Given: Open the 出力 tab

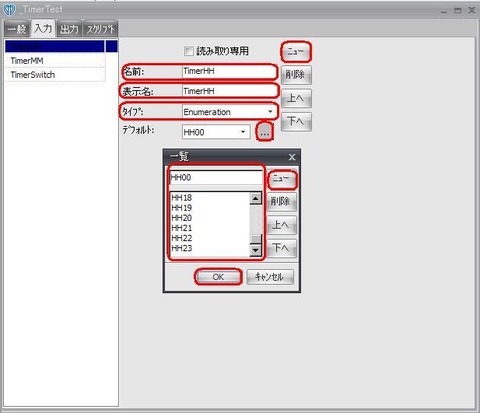Looking at the screenshot, I should pyautogui.click(x=69, y=29).
